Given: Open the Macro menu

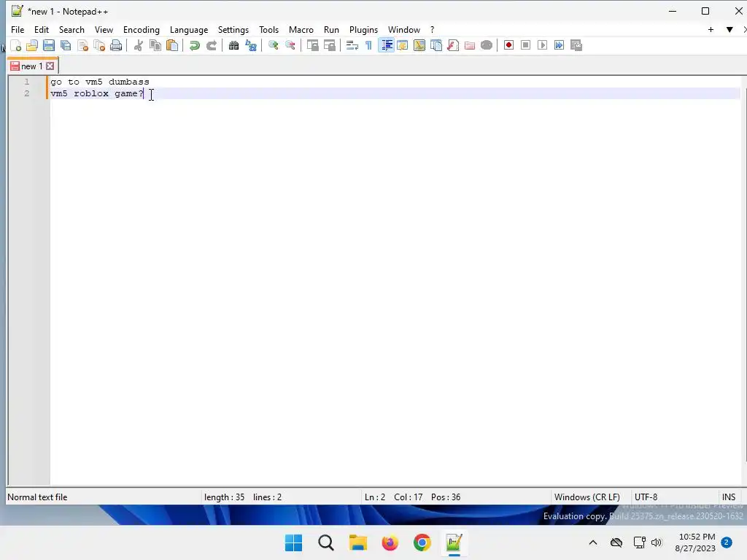Looking at the screenshot, I should coord(301,29).
